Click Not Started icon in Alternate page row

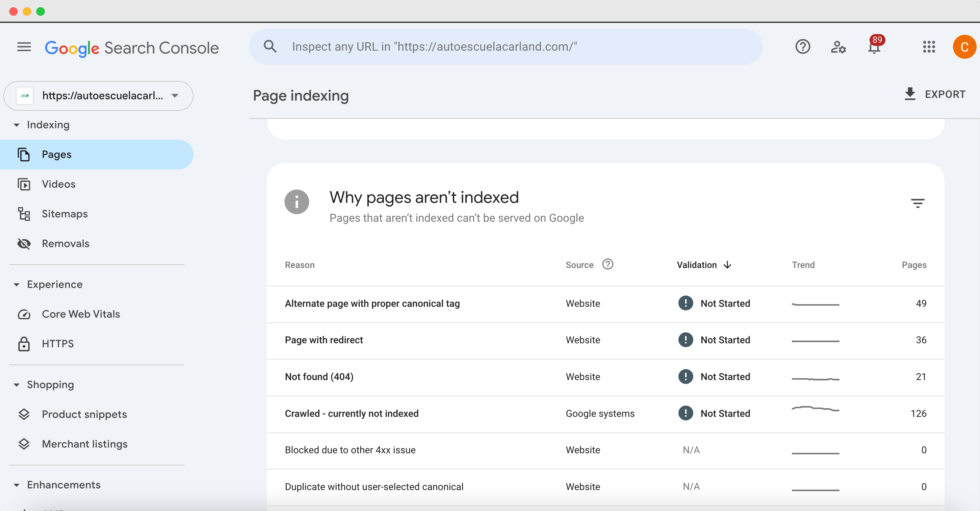[x=686, y=303]
